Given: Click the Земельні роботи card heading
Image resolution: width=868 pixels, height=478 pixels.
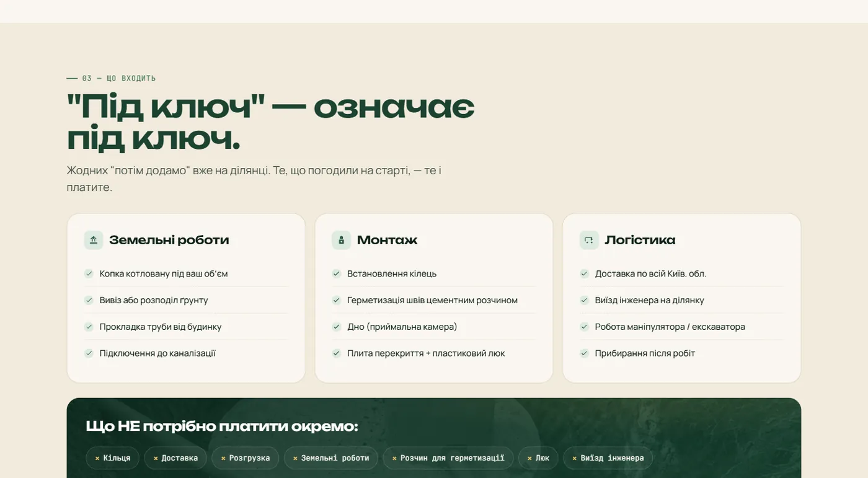Looking at the screenshot, I should coord(169,240).
